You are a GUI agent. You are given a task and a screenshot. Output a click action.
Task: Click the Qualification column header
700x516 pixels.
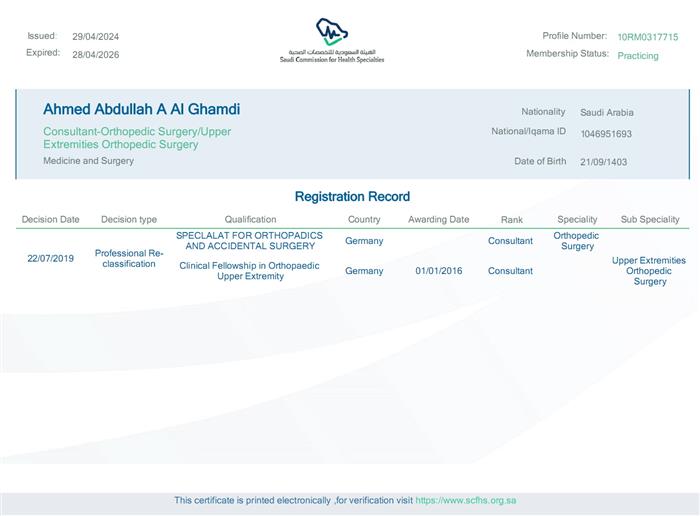(250, 220)
